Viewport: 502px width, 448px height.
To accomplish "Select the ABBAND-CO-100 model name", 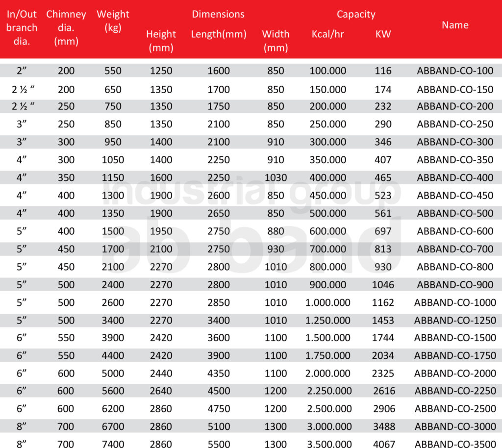I will (455, 71).
